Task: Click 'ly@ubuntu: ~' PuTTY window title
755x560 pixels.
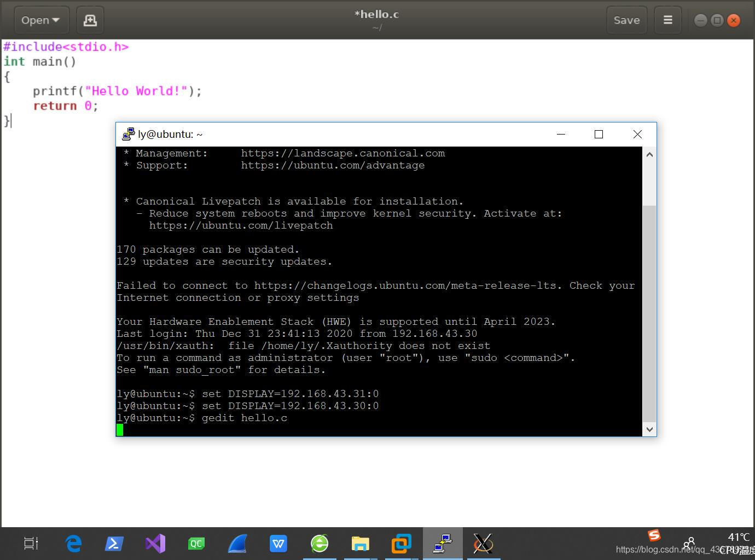Action: (x=170, y=135)
